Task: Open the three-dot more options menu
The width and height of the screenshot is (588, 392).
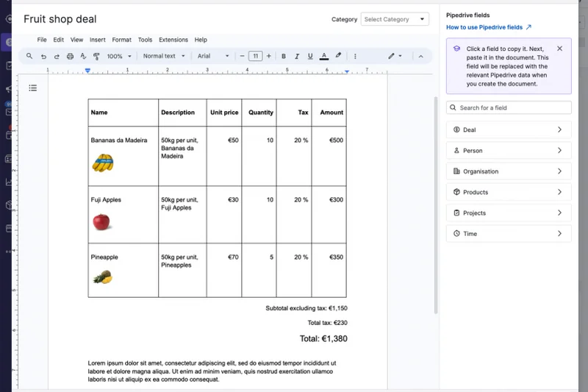Action: click(355, 56)
